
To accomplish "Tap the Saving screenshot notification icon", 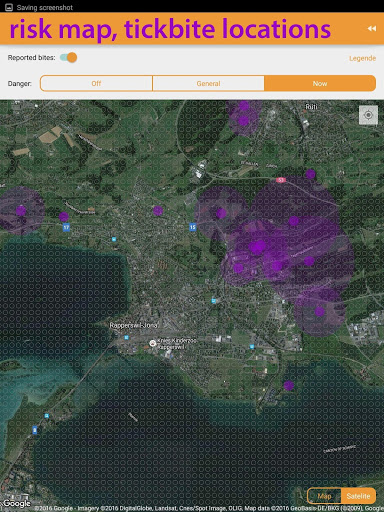I will tap(9, 7).
